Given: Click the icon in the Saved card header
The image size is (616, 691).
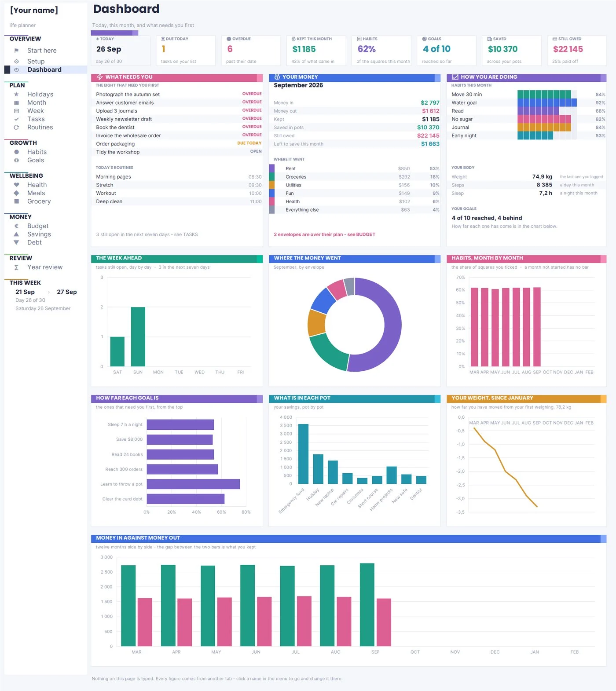Looking at the screenshot, I should click(x=490, y=39).
